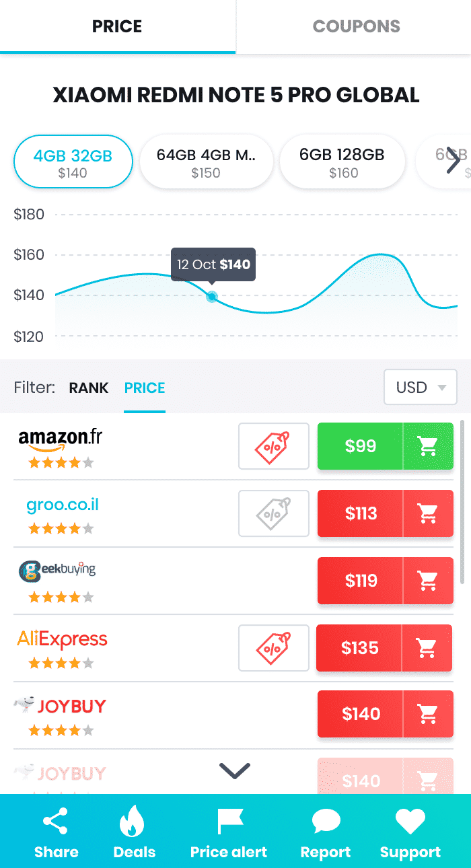Switch to the COUPONS tab
This screenshot has width=471, height=868.
click(x=356, y=27)
